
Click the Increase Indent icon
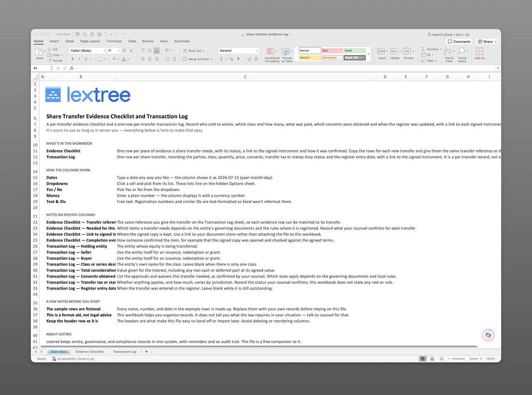[174, 59]
